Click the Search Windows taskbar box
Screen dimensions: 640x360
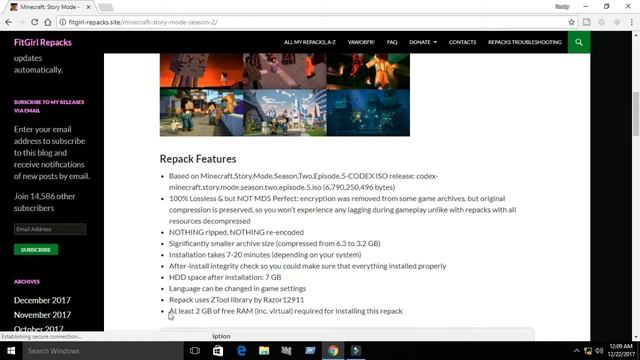pyautogui.click(x=102, y=351)
